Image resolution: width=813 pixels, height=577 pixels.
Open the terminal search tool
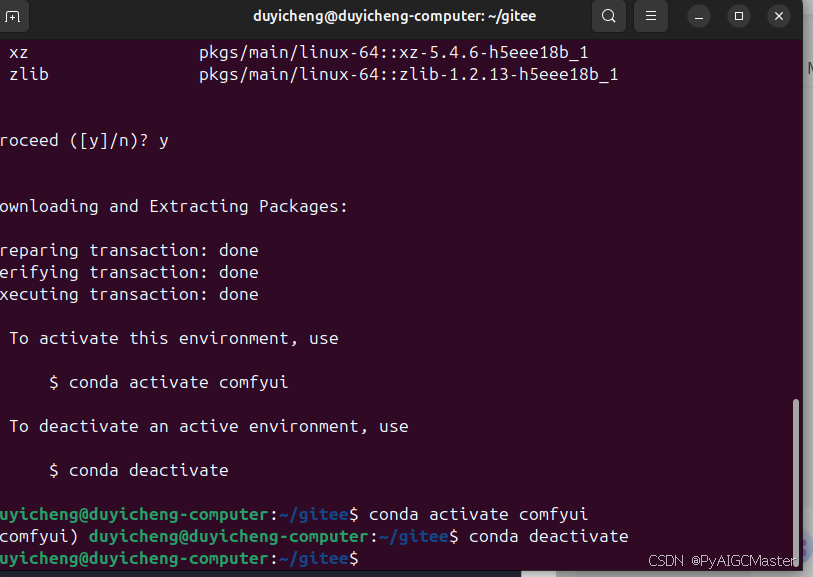609,17
